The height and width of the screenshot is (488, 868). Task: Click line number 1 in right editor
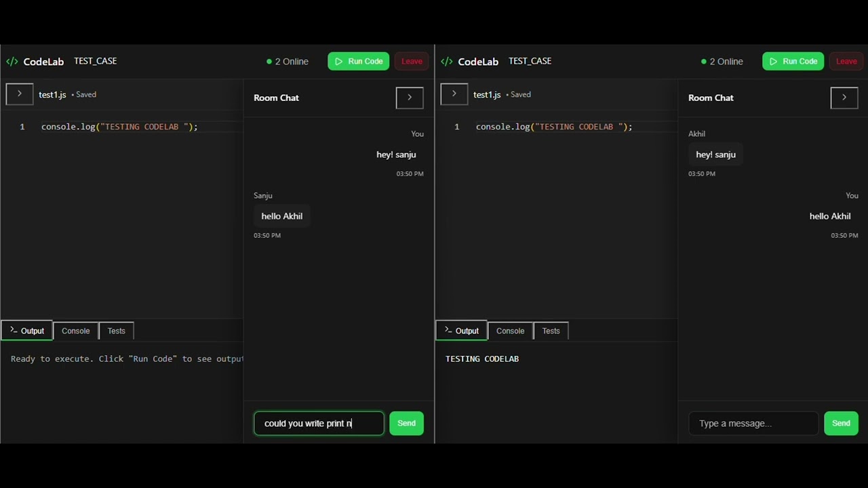pos(457,127)
